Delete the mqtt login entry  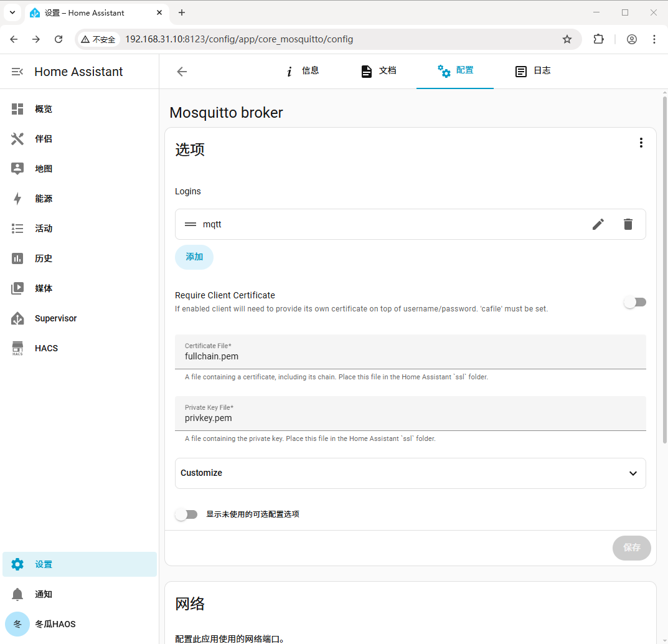(x=628, y=224)
